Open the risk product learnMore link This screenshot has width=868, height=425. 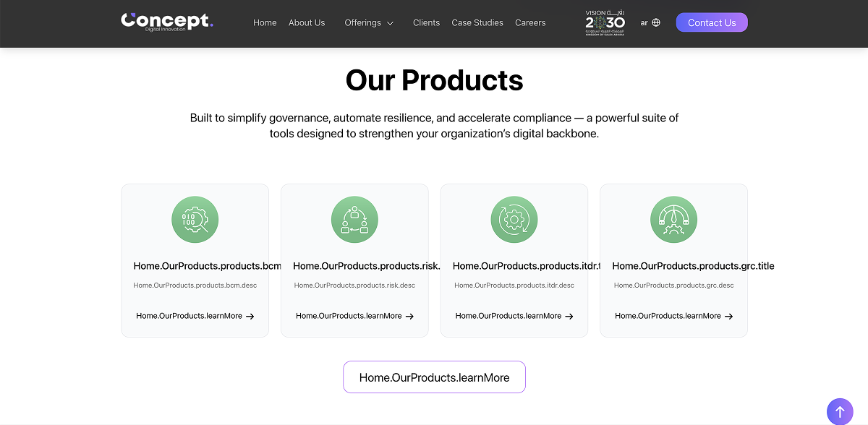tap(354, 316)
